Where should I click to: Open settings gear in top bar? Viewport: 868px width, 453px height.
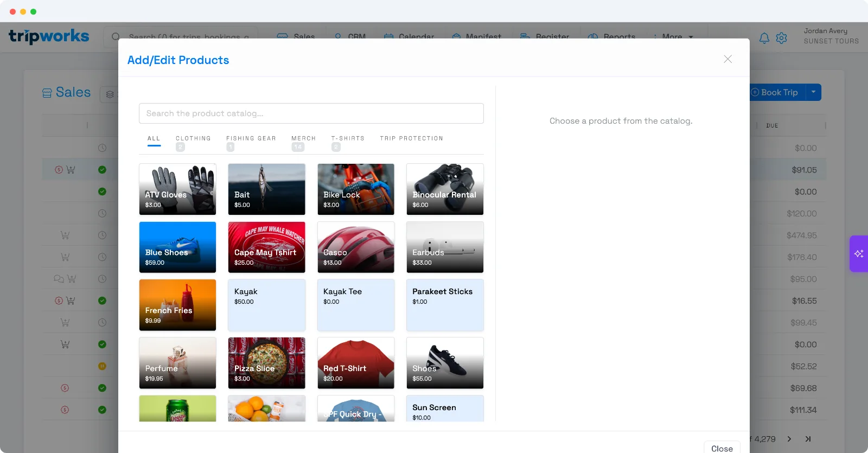tap(781, 38)
